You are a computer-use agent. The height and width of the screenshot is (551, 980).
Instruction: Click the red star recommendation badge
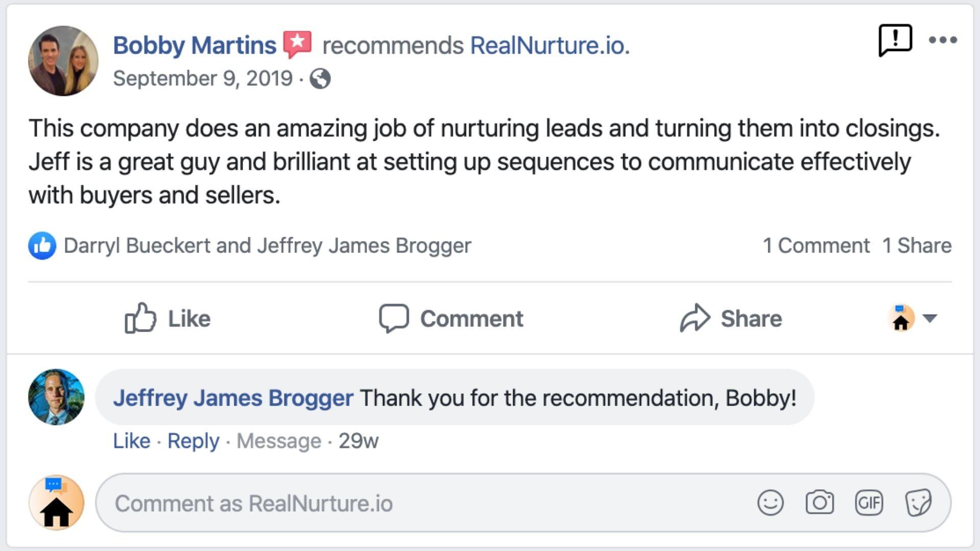[x=298, y=44]
